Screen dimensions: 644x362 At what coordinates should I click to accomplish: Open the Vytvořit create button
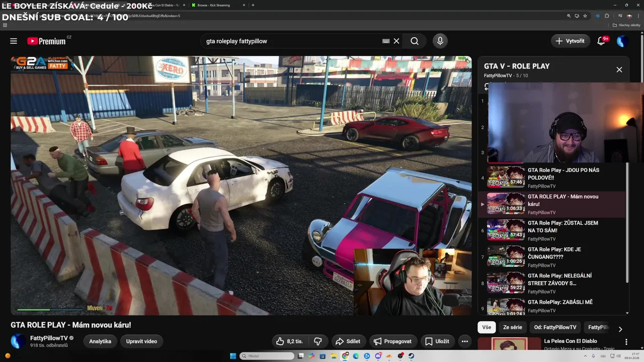[571, 41]
